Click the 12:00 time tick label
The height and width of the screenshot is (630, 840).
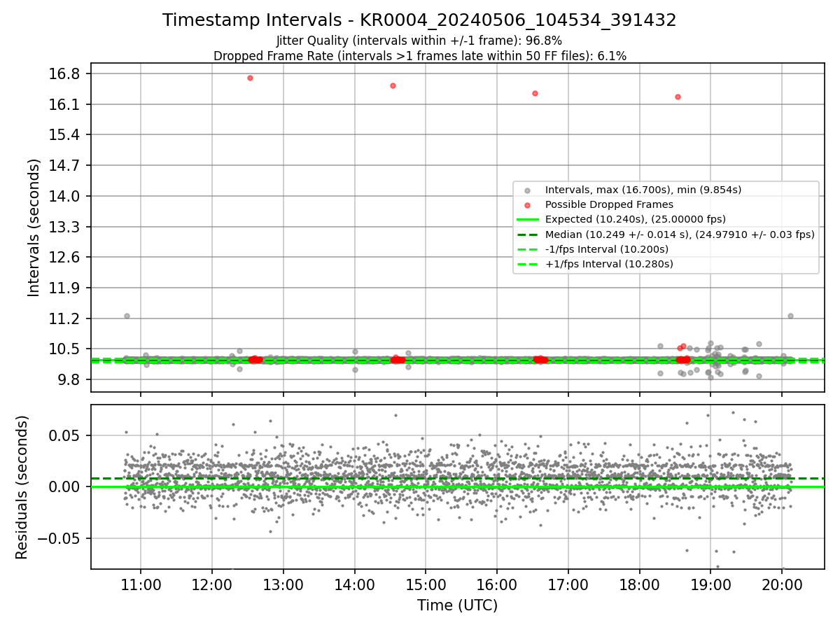(x=212, y=584)
